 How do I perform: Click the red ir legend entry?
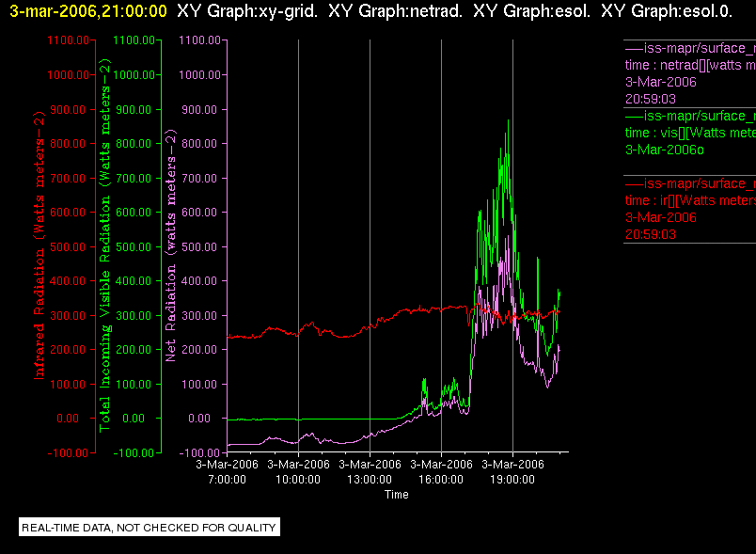(x=690, y=209)
